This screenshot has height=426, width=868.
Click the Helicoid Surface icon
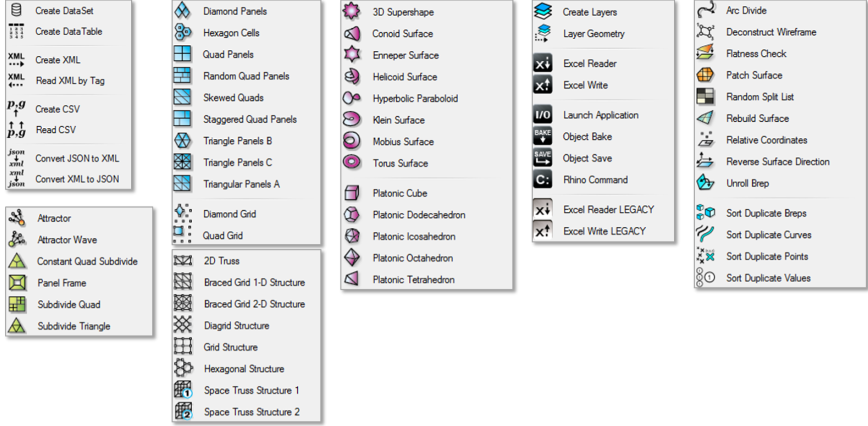tap(352, 76)
